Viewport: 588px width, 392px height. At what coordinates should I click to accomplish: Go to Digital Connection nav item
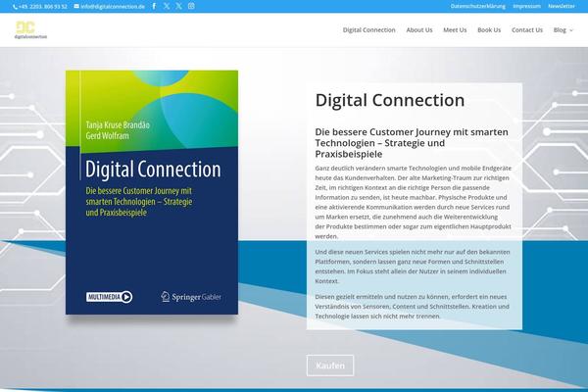point(369,30)
